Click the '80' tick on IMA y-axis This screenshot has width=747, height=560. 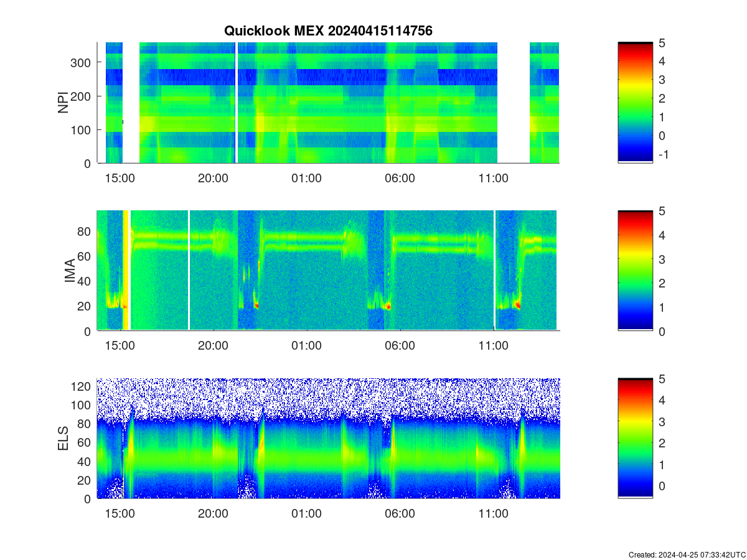85,231
